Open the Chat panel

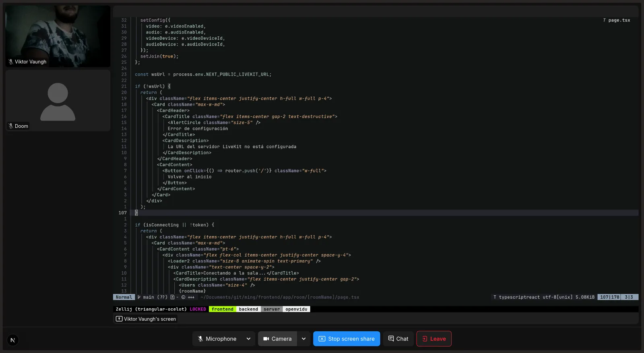coord(398,339)
